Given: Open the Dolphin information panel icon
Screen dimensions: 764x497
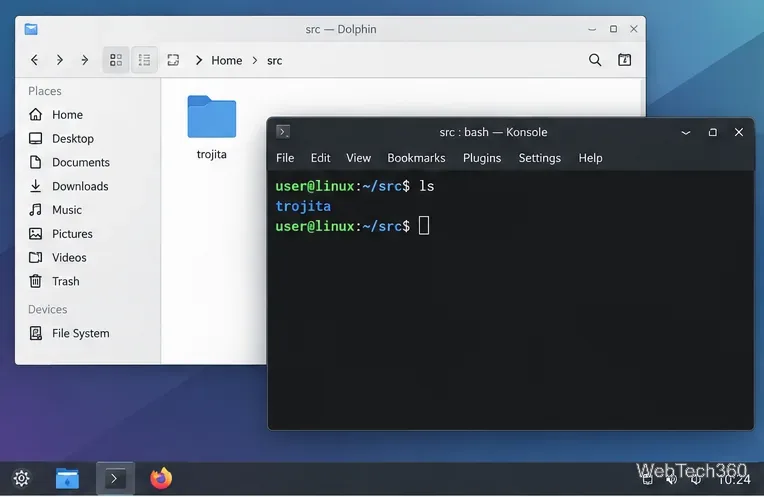Looking at the screenshot, I should tap(625, 60).
